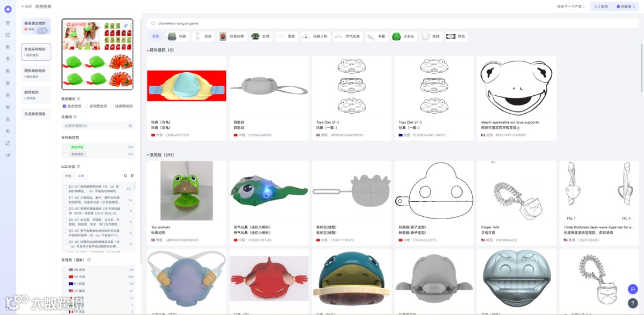Click the fourth sidebar icon below the logo
The width and height of the screenshot is (644, 315).
click(x=8, y=58)
